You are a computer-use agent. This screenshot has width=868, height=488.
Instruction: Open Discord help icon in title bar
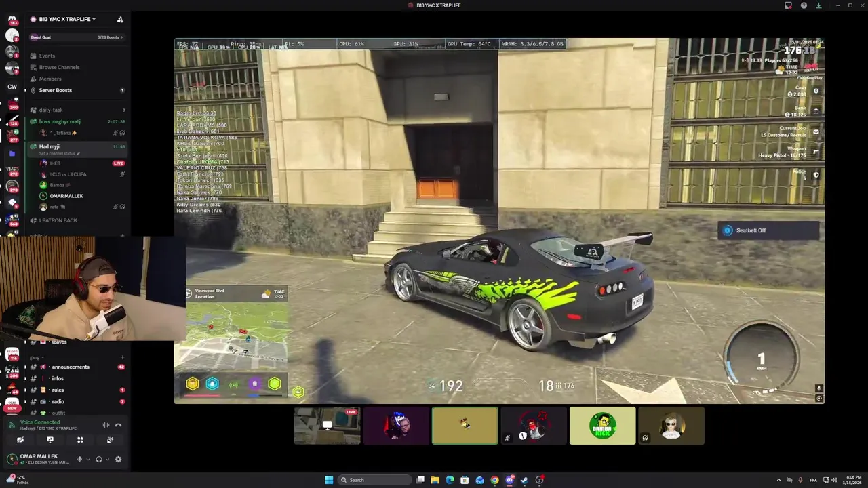pos(804,5)
